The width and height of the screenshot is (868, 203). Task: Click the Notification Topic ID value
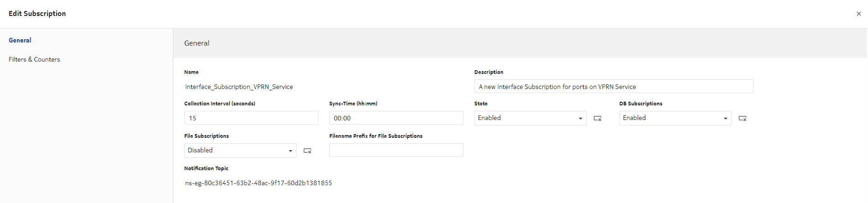click(x=259, y=183)
